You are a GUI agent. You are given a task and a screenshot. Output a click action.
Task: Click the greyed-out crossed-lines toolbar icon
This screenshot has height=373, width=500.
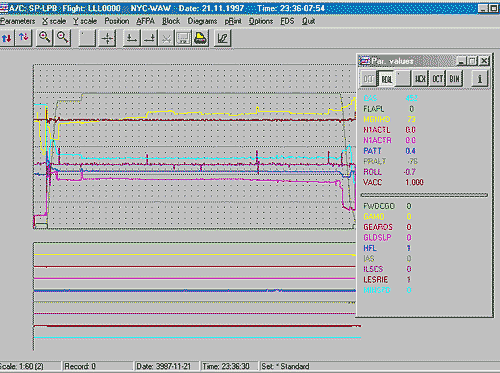pos(166,38)
